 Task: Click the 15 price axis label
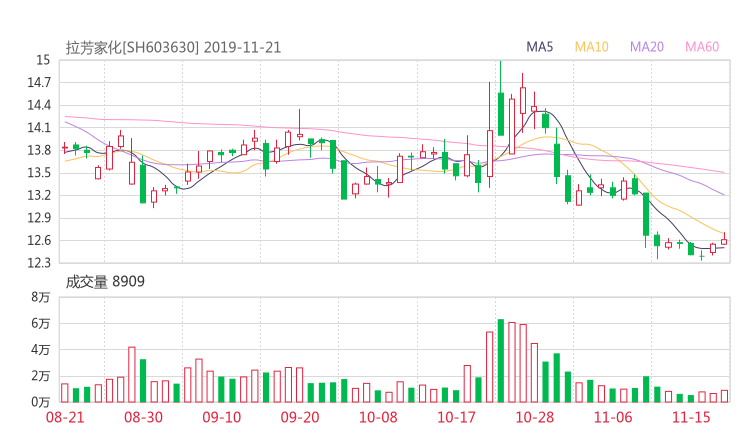(43, 60)
